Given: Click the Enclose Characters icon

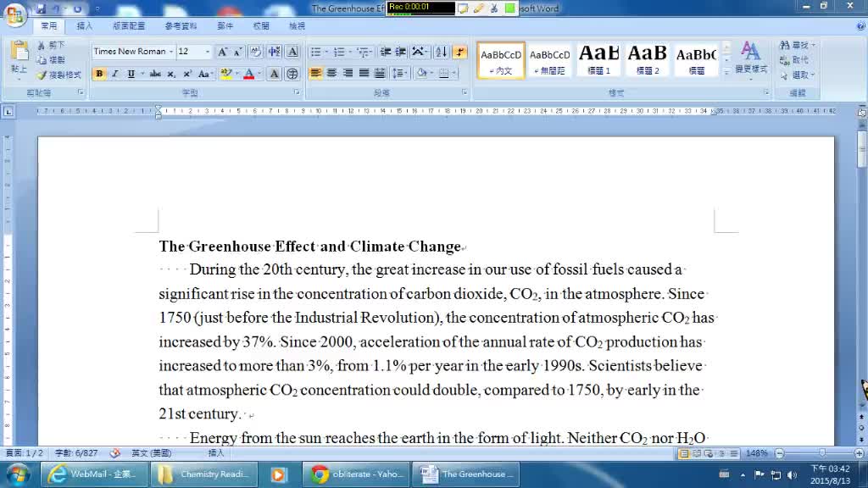Looking at the screenshot, I should pyautogui.click(x=292, y=74).
